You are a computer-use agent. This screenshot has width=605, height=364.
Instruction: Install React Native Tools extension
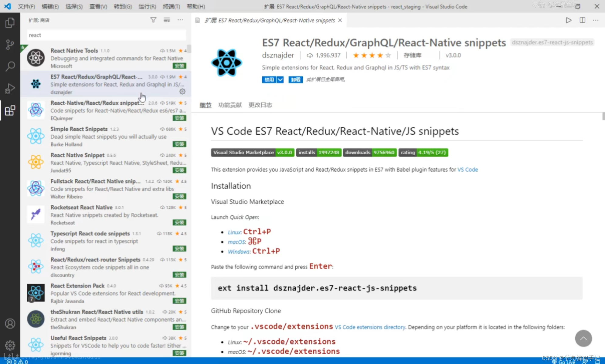coord(179,66)
